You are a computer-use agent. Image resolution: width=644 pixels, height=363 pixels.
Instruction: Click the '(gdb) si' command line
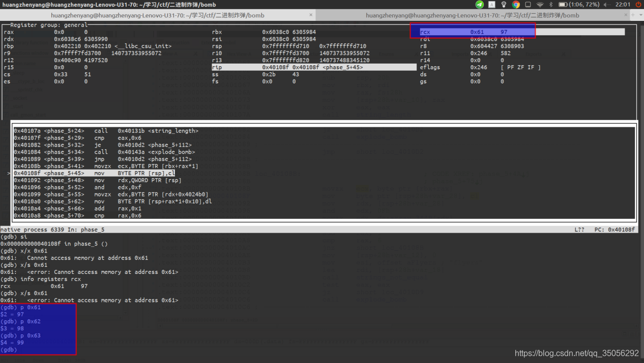(14, 237)
